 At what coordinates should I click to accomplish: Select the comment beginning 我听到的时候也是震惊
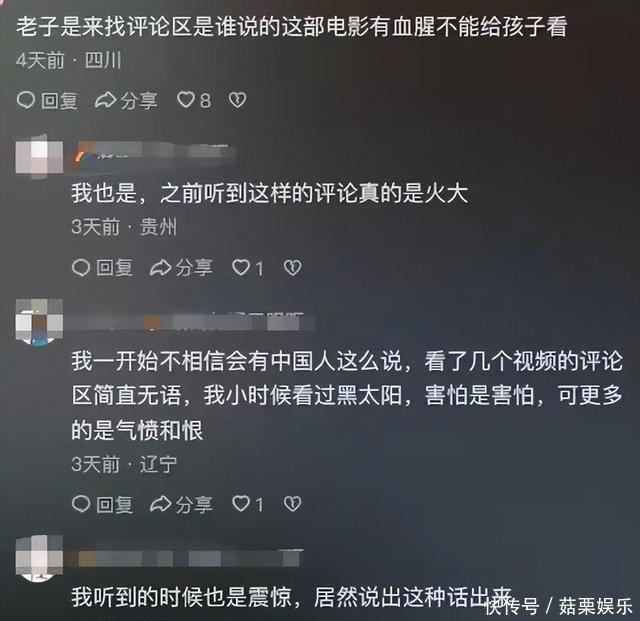coord(291,597)
